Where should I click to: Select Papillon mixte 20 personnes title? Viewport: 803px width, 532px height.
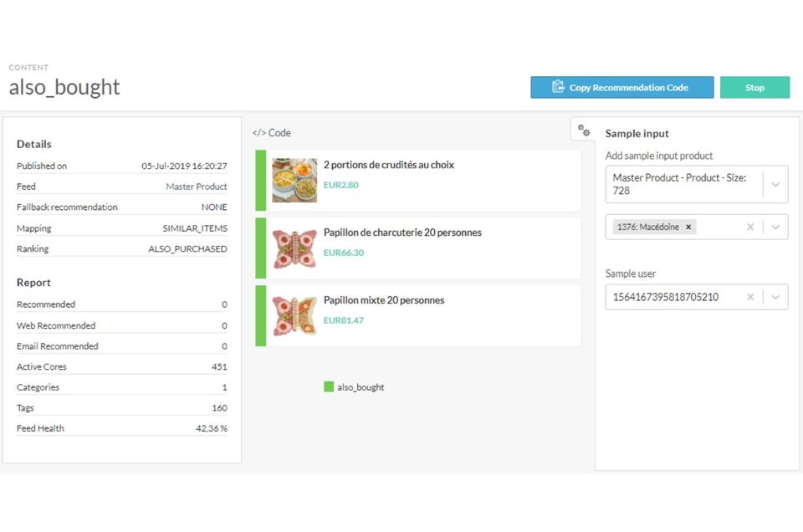(383, 300)
